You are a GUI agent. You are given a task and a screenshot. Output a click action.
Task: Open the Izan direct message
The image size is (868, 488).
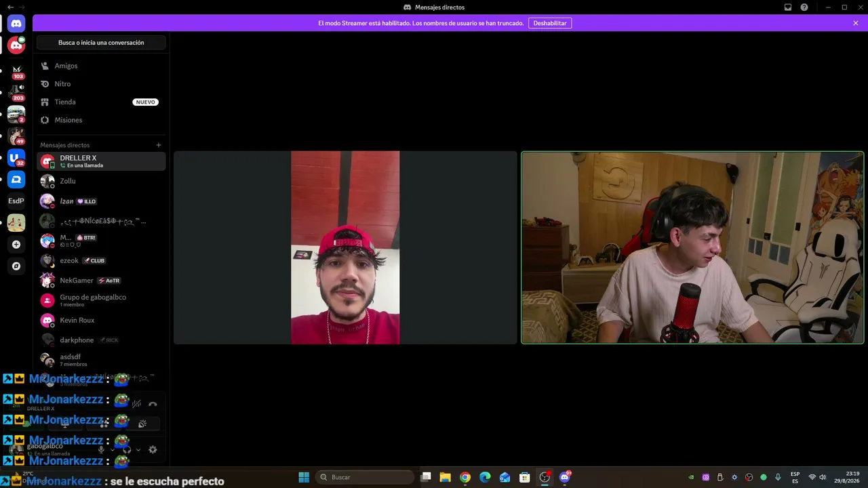(101, 201)
